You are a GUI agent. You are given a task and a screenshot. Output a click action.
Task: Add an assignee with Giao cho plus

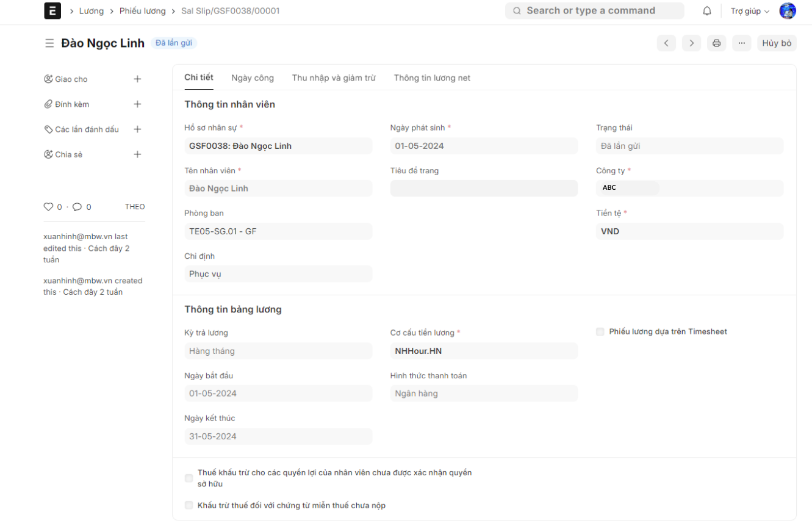click(137, 79)
